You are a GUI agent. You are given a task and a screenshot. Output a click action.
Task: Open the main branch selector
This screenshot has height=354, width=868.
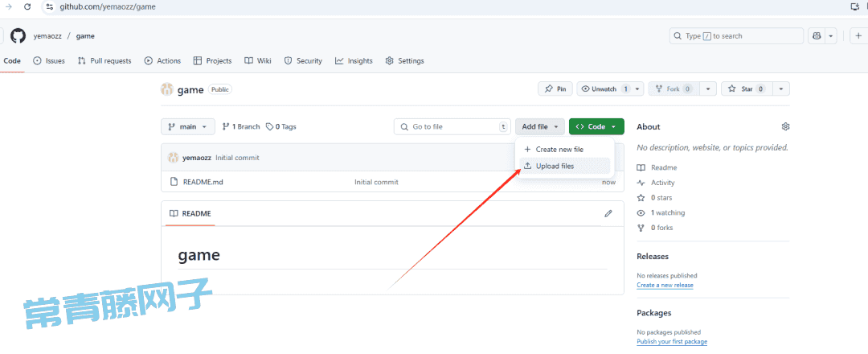coord(187,126)
